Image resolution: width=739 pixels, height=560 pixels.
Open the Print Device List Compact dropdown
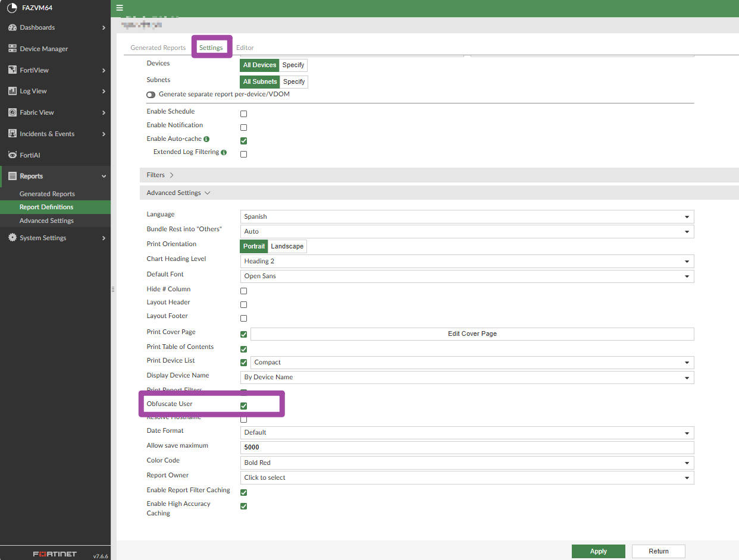pyautogui.click(x=472, y=362)
